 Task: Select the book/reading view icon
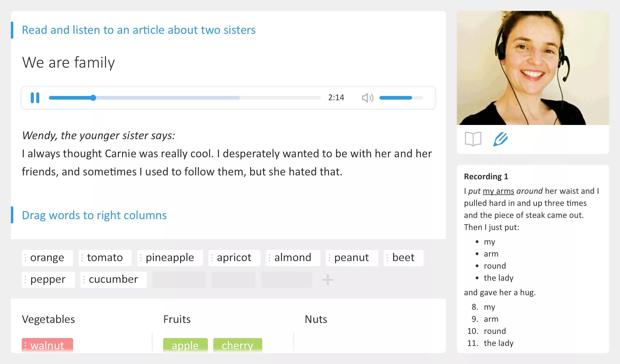coord(473,138)
